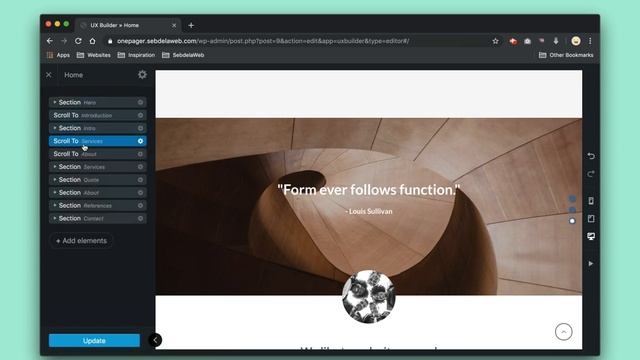Open options for Scroll To About
The width and height of the screenshot is (640, 360).
pyautogui.click(x=140, y=154)
